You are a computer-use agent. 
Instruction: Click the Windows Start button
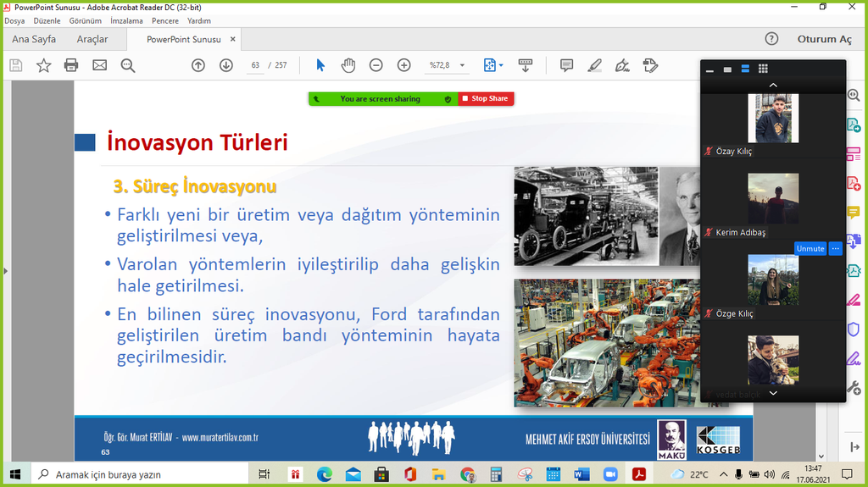tap(15, 474)
